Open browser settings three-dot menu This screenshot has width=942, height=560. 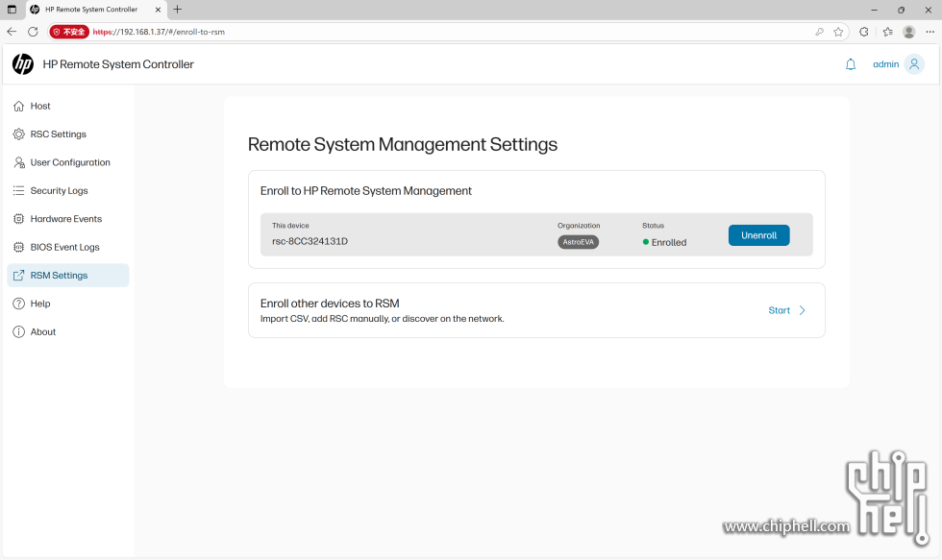(930, 32)
